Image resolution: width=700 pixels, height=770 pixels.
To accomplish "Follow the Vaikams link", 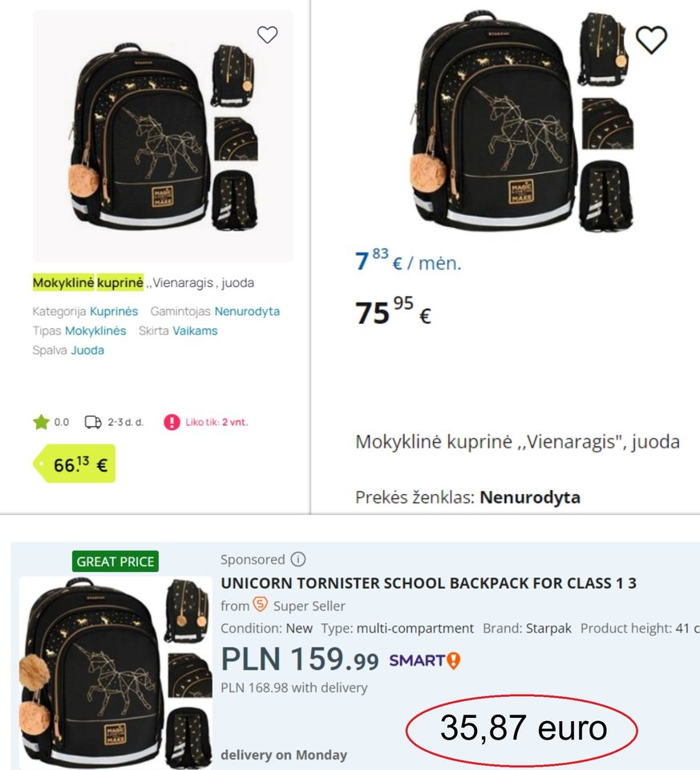I will click(195, 331).
